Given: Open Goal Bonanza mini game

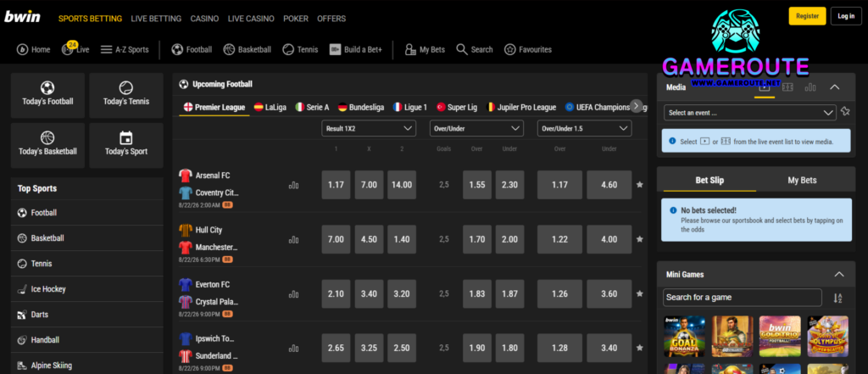Looking at the screenshot, I should click(x=685, y=337).
